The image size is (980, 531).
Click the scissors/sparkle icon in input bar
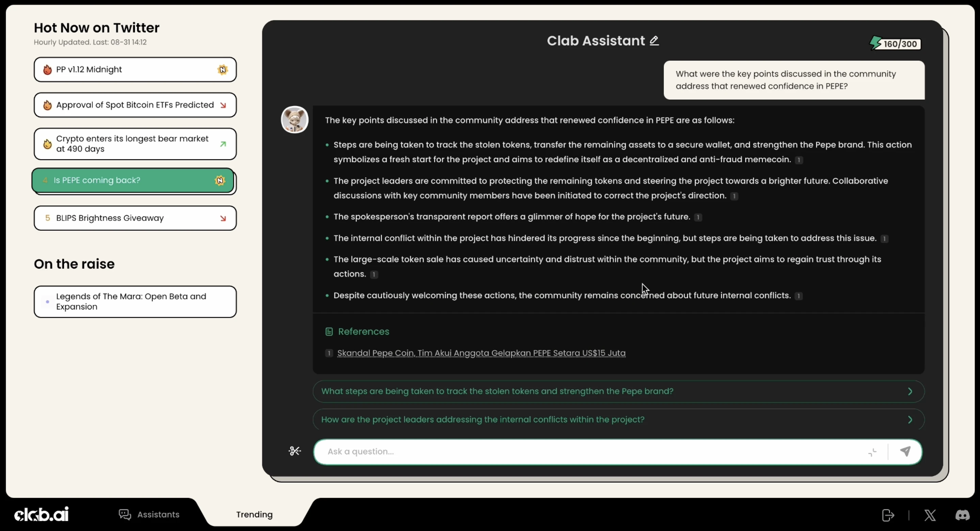[295, 451]
